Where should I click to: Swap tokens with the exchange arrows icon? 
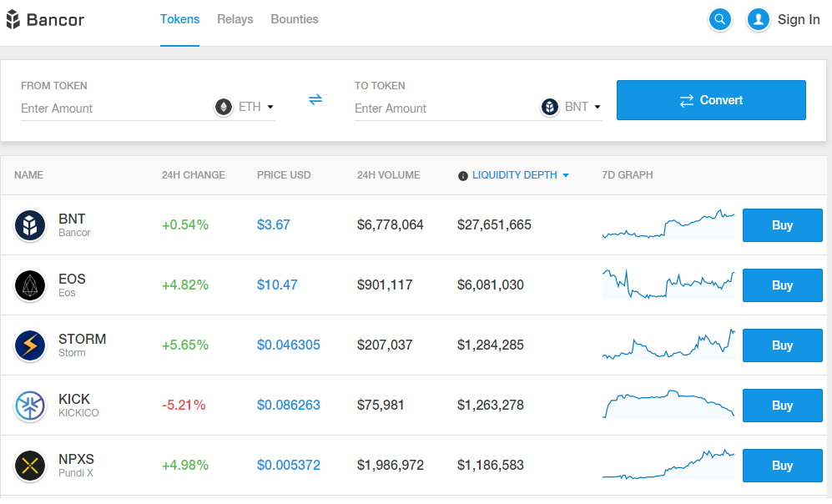[315, 99]
